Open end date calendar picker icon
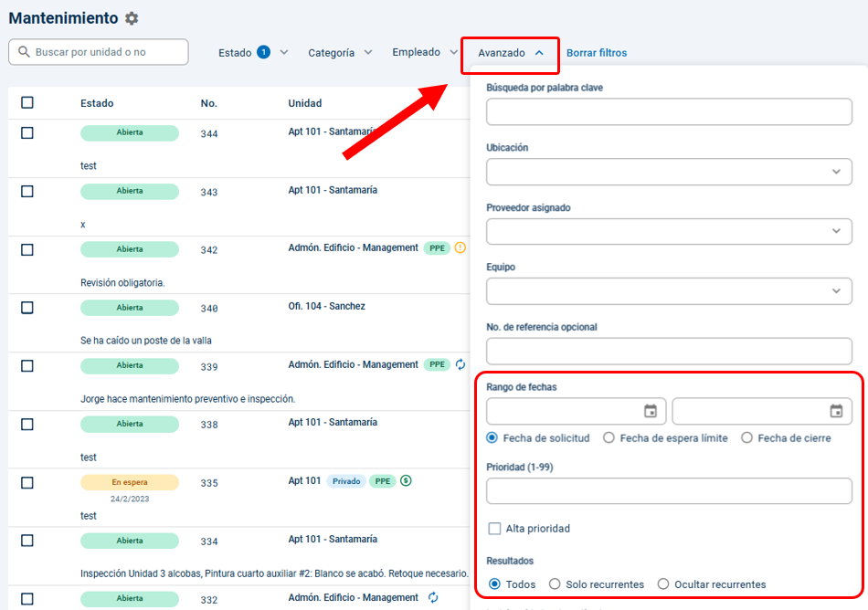The width and height of the screenshot is (868, 610). point(836,411)
